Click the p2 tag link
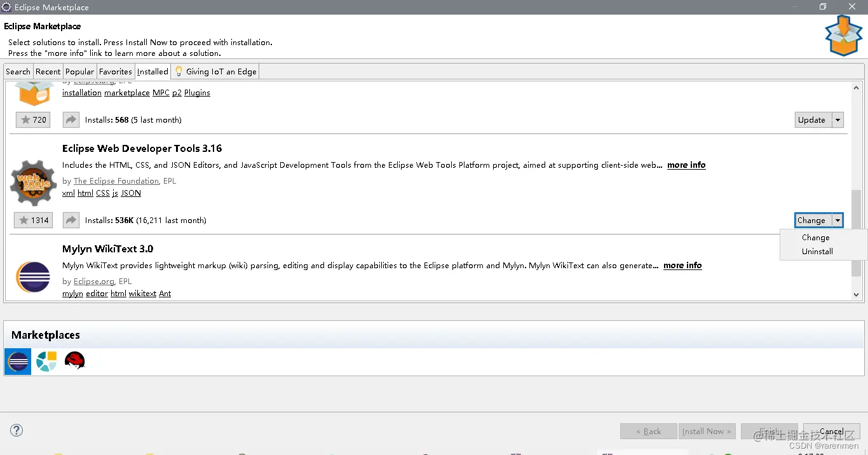 177,93
